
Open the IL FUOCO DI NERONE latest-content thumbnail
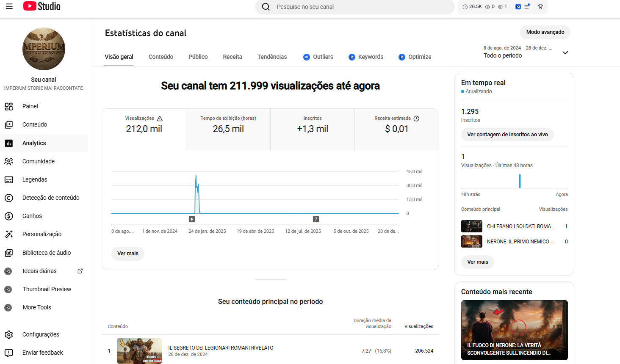pyautogui.click(x=515, y=330)
